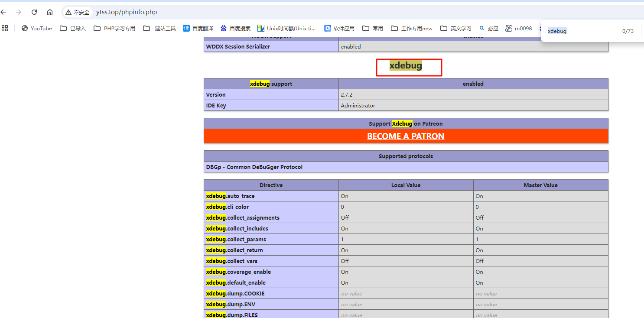Open the 建站工具 bookmarks folder
This screenshot has width=644, height=318.
pyautogui.click(x=159, y=28)
